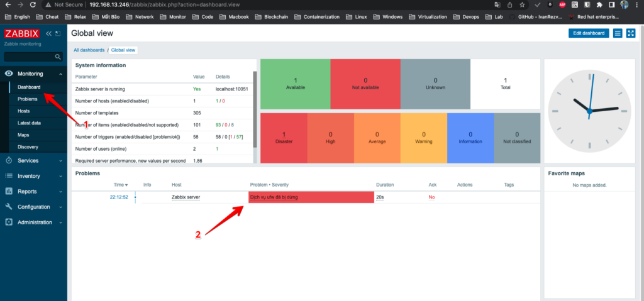
Task: Click the Monitoring eye icon
Action: coord(9,74)
